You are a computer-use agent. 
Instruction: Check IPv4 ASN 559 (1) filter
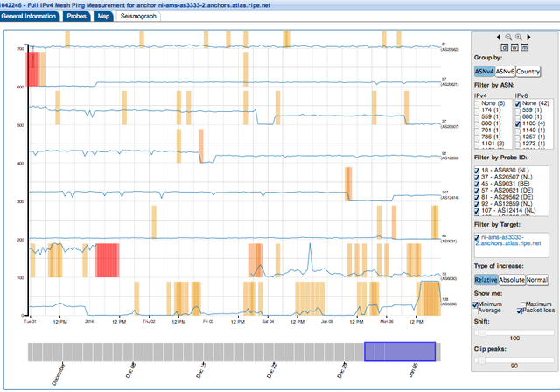point(477,117)
